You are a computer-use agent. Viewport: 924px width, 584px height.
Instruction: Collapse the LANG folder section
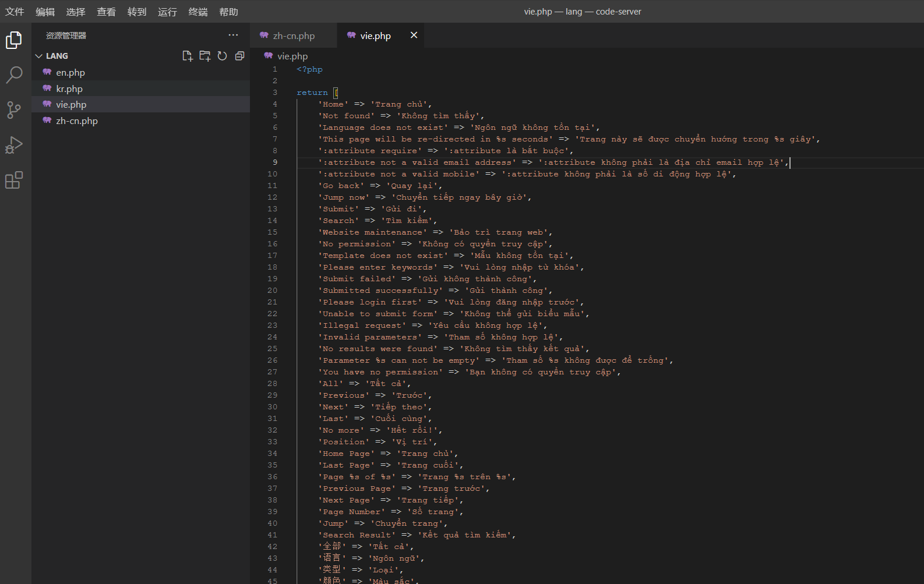pyautogui.click(x=51, y=56)
